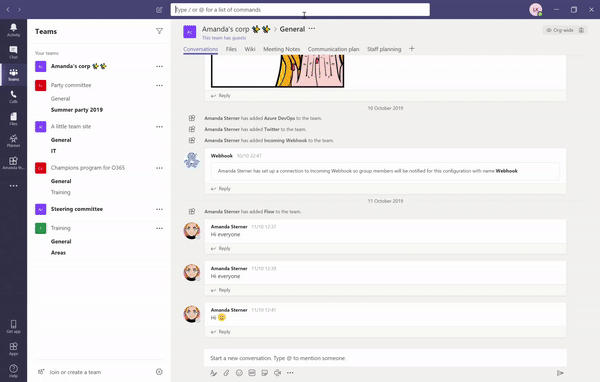Open more options for Party committee team

point(159,85)
